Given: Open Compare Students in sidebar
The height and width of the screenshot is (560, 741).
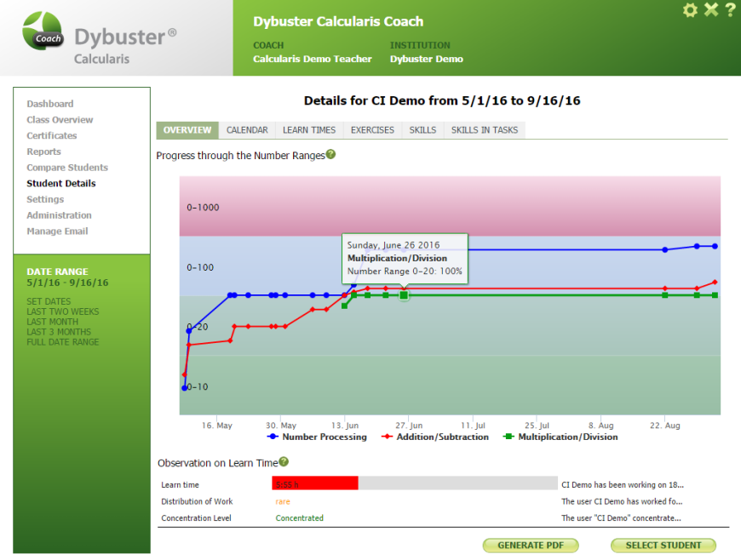Looking at the screenshot, I should (67, 168).
